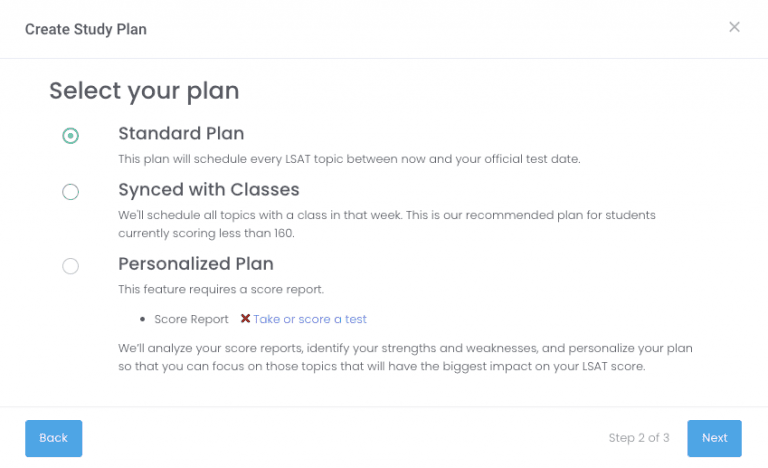The width and height of the screenshot is (768, 468).
Task: Click the 'Score Report' requirement item
Action: (191, 319)
